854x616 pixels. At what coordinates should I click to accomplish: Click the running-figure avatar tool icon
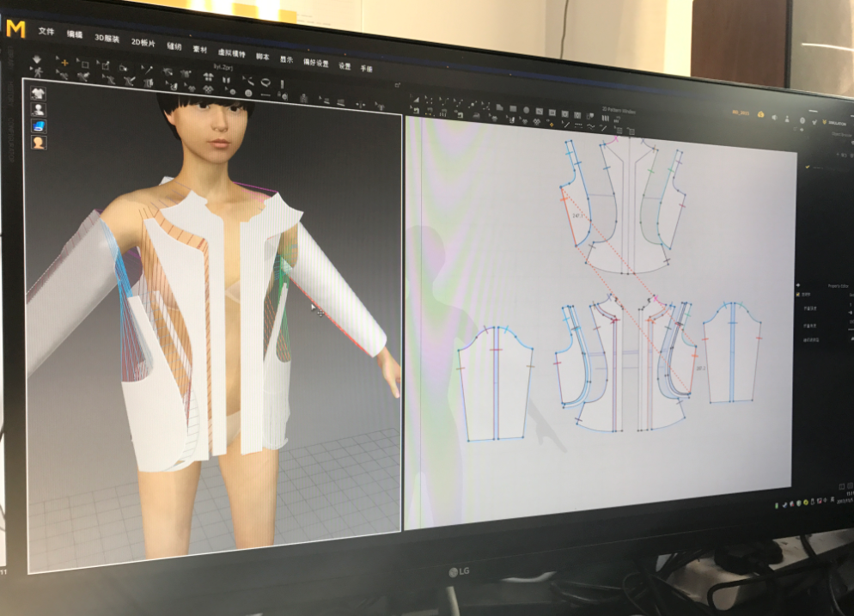pyautogui.click(x=38, y=72)
